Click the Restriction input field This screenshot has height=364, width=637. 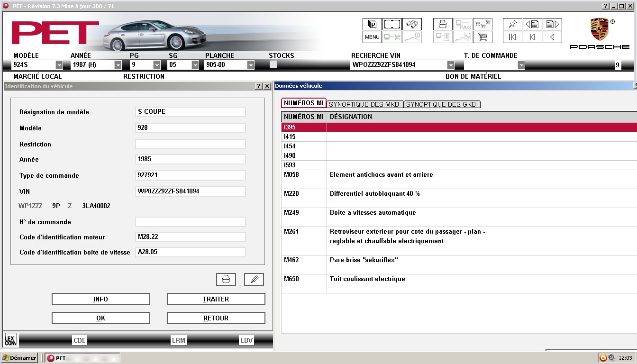(x=191, y=144)
